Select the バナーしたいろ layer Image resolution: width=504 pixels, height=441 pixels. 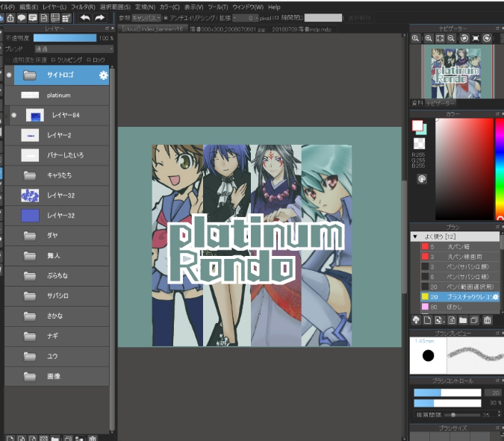[x=57, y=155]
